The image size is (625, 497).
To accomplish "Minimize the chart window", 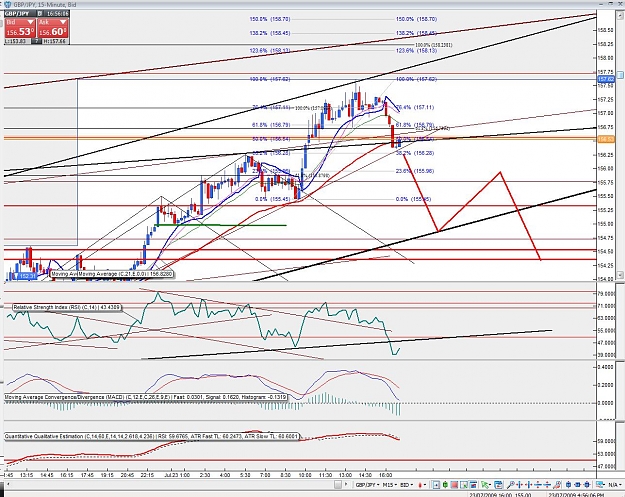I will point(601,3).
